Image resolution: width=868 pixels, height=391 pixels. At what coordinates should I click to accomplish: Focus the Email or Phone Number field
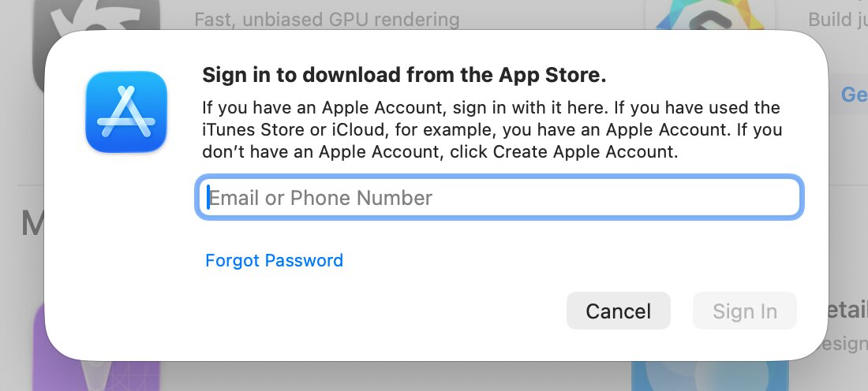[499, 197]
